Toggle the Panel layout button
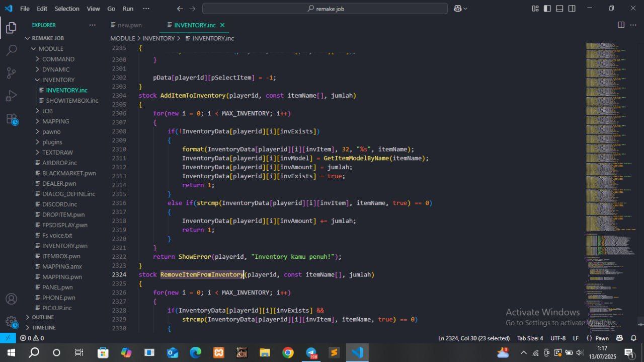This screenshot has height=362, width=644. [x=559, y=9]
